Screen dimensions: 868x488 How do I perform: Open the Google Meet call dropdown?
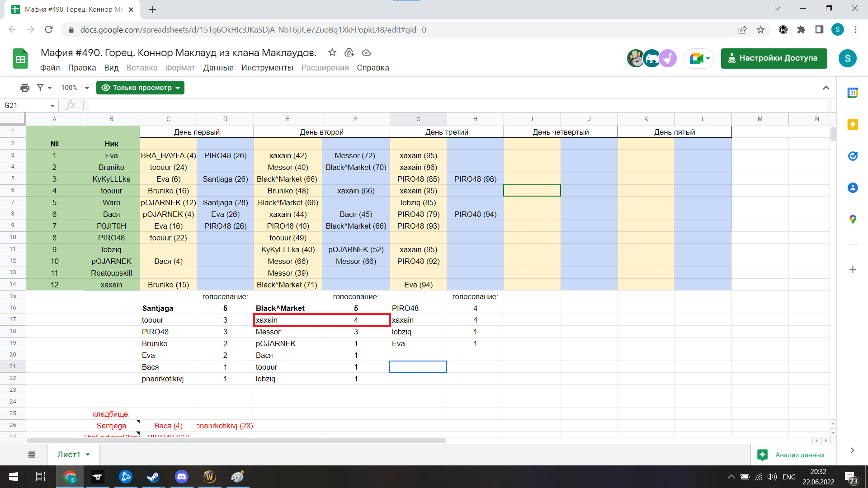pyautogui.click(x=699, y=58)
